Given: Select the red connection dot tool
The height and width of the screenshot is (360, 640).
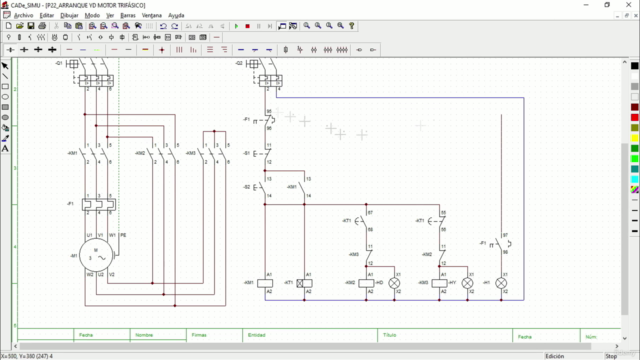Looking at the screenshot, I should click(162, 50).
